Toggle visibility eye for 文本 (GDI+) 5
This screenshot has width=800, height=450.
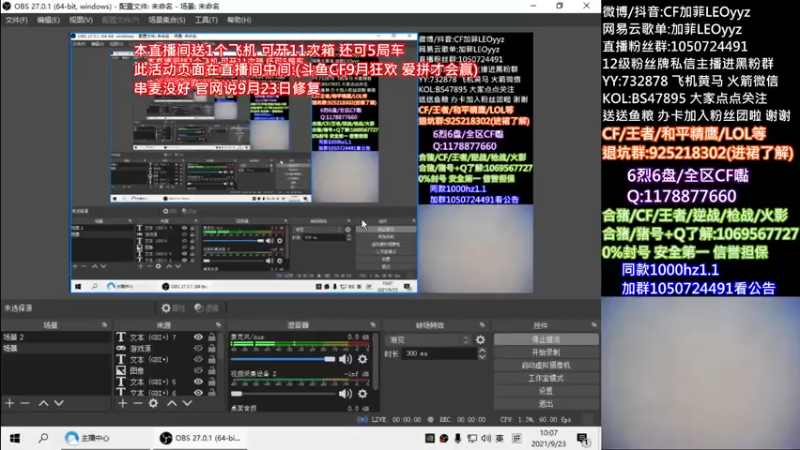pyautogui.click(x=198, y=382)
